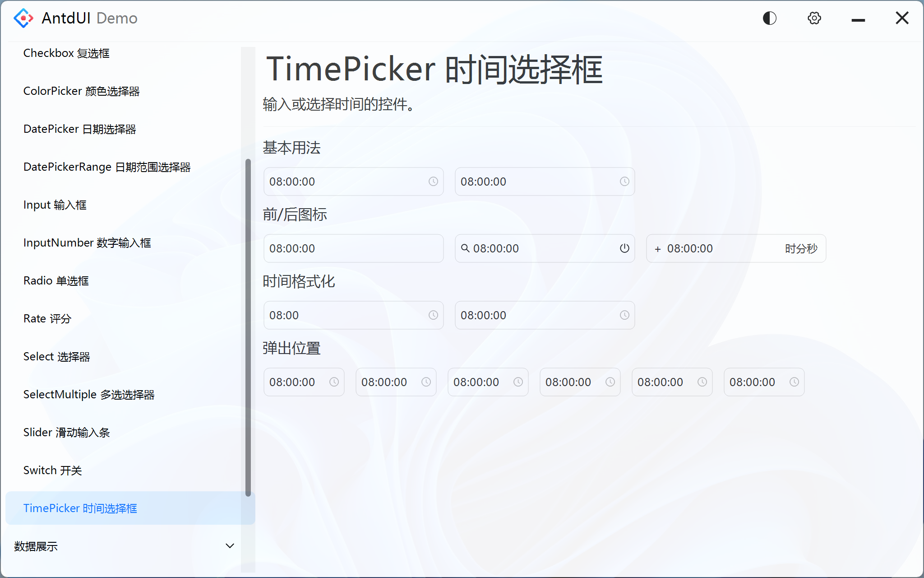Select Radio 单选框 in the sidebar

click(56, 280)
